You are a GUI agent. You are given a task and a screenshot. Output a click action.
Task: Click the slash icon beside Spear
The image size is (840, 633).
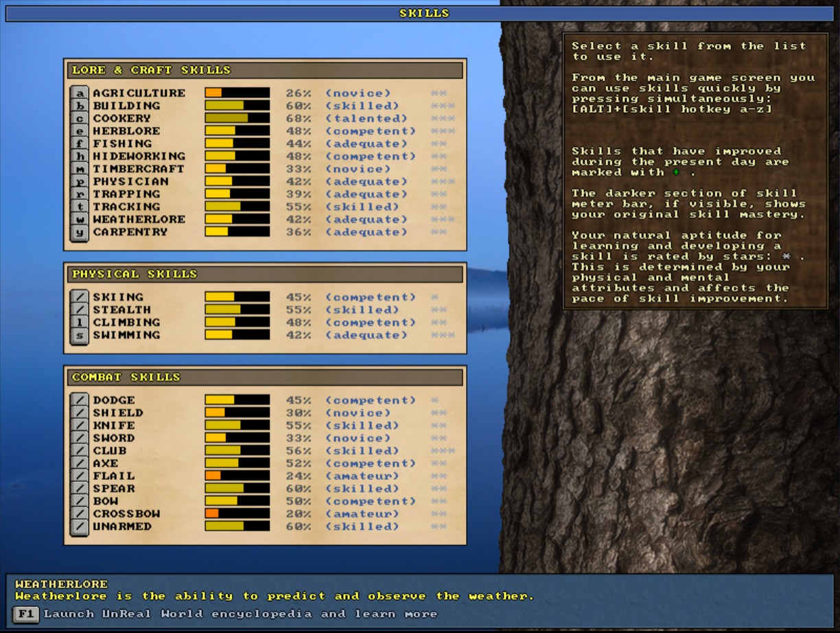[80, 489]
